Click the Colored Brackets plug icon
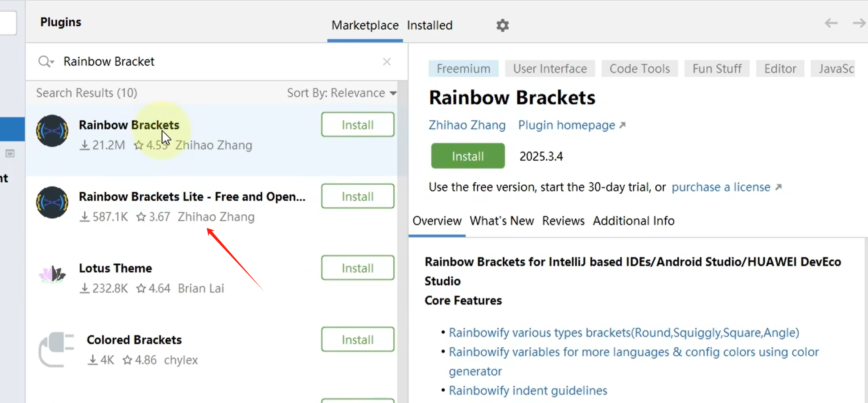Image resolution: width=868 pixels, height=403 pixels. pos(56,349)
